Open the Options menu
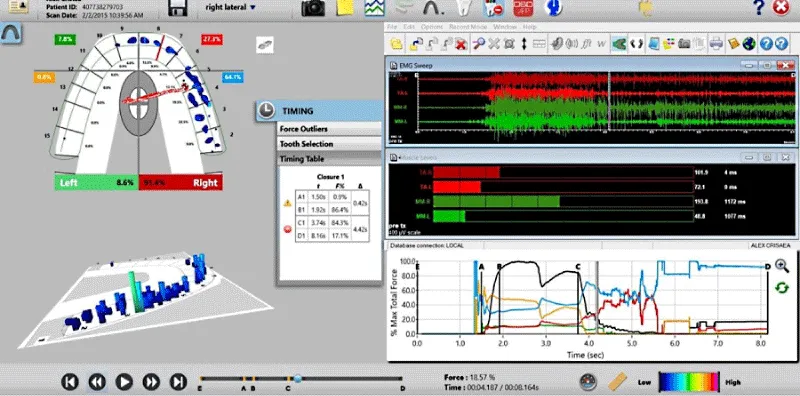Screen dimensions: 800x396 tap(432, 27)
